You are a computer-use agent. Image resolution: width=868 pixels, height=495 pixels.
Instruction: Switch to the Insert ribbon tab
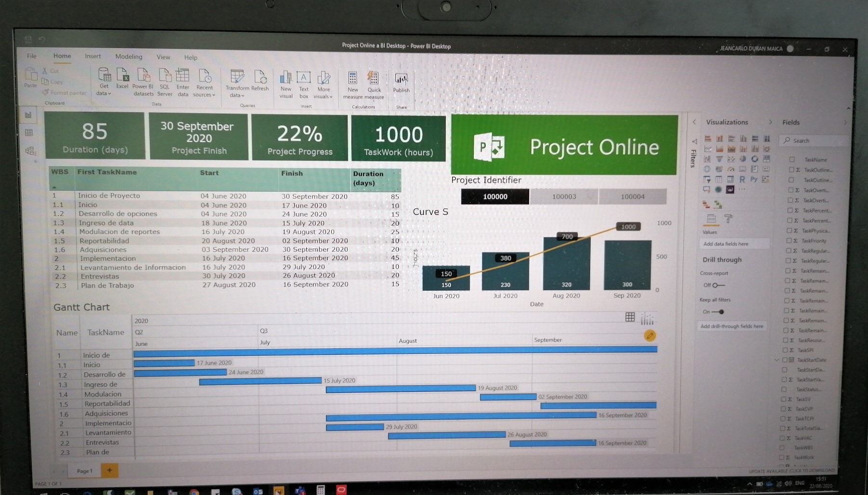[x=93, y=56]
